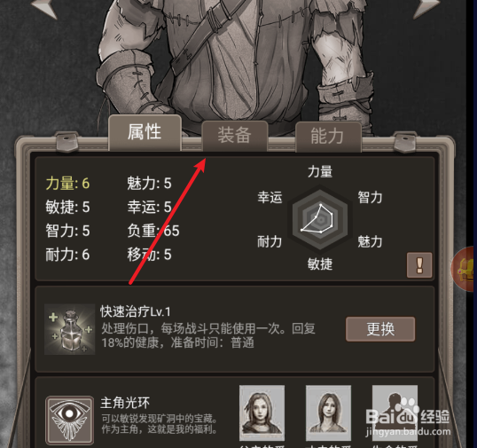Tap the 负重: 65 stat
477x448 pixels.
(153, 231)
